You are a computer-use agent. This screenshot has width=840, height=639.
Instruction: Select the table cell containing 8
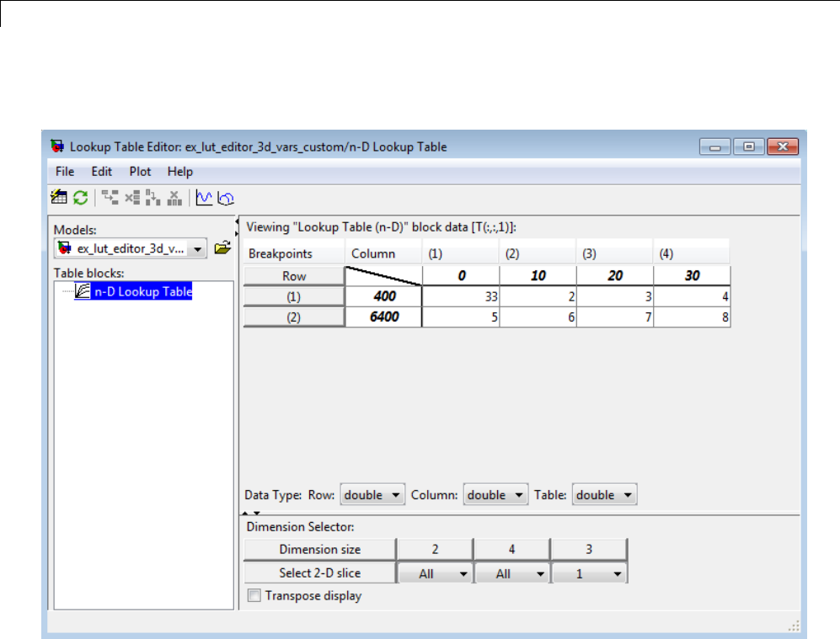pyautogui.click(x=693, y=317)
